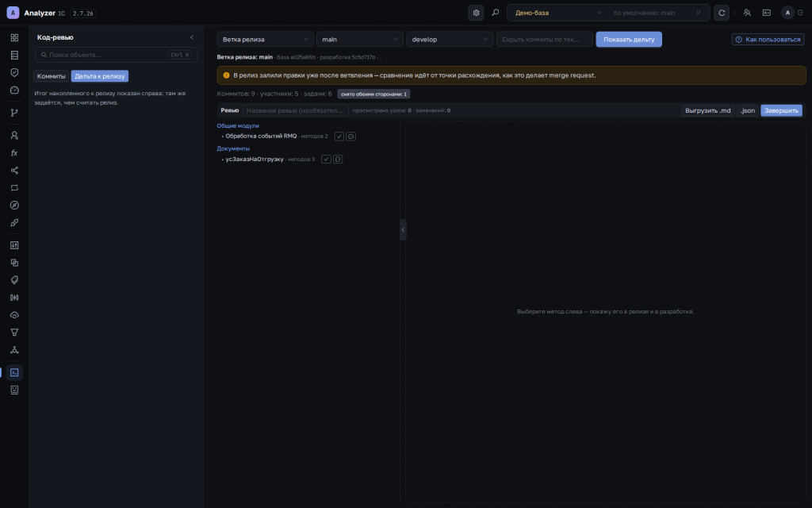This screenshot has width=812, height=508.
Task: Open the tags icon in sidebar
Action: (x=14, y=280)
